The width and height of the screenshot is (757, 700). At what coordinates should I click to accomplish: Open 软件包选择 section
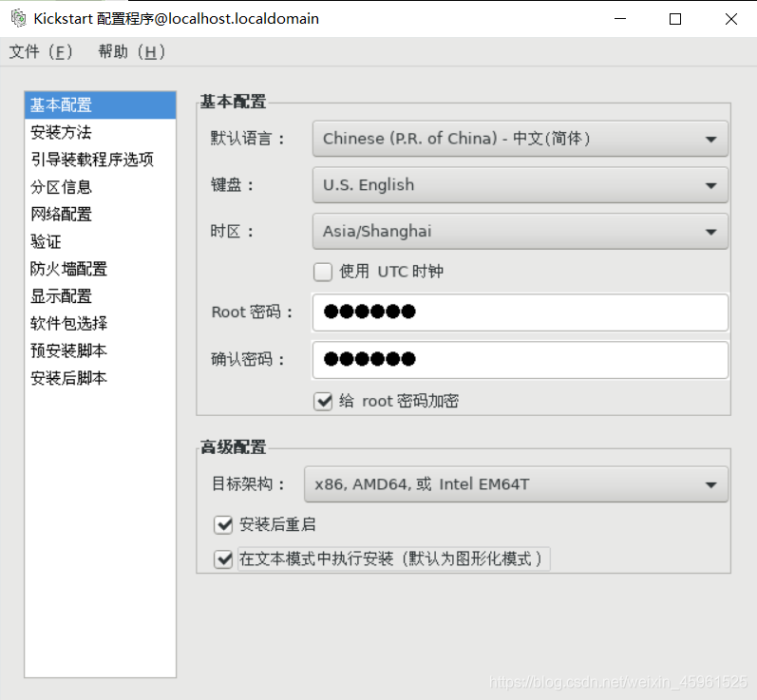[x=101, y=324]
